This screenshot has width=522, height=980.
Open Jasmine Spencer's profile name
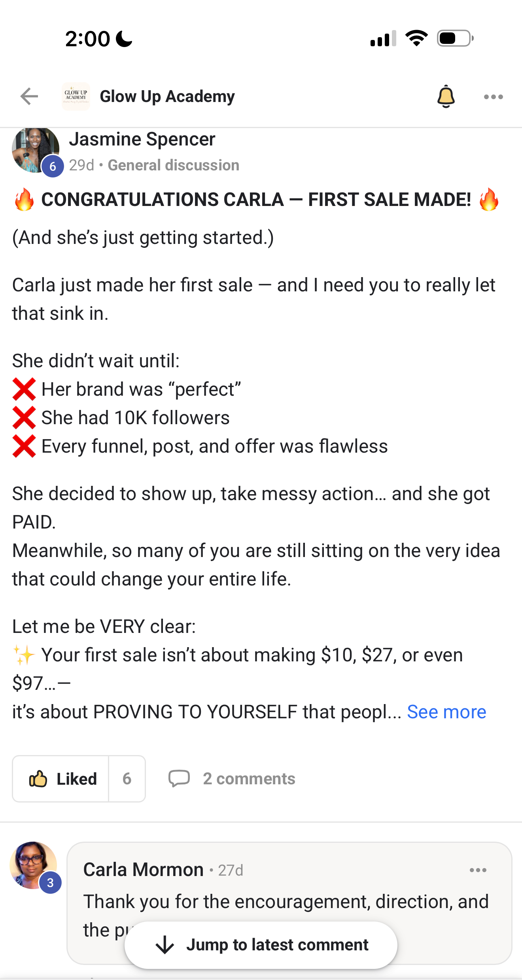(x=142, y=139)
